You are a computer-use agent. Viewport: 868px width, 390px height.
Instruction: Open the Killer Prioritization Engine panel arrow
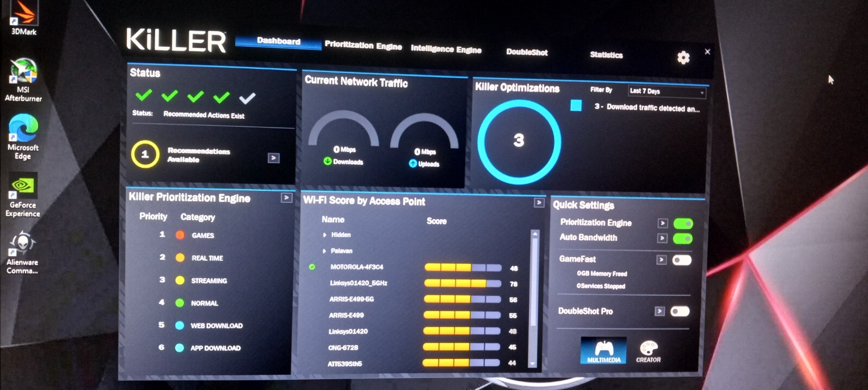pyautogui.click(x=286, y=198)
